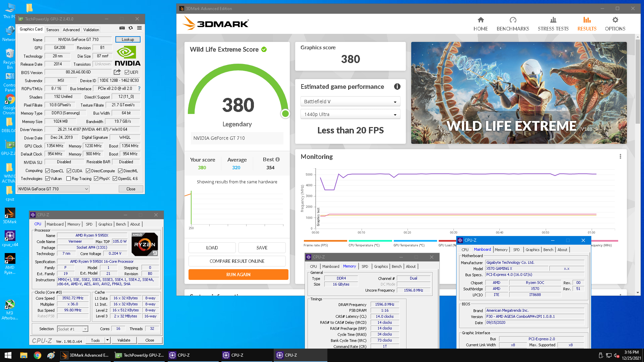Screen dimensions: 644x362
Task: Toggle the OpenCL checkbox
Action: point(47,171)
